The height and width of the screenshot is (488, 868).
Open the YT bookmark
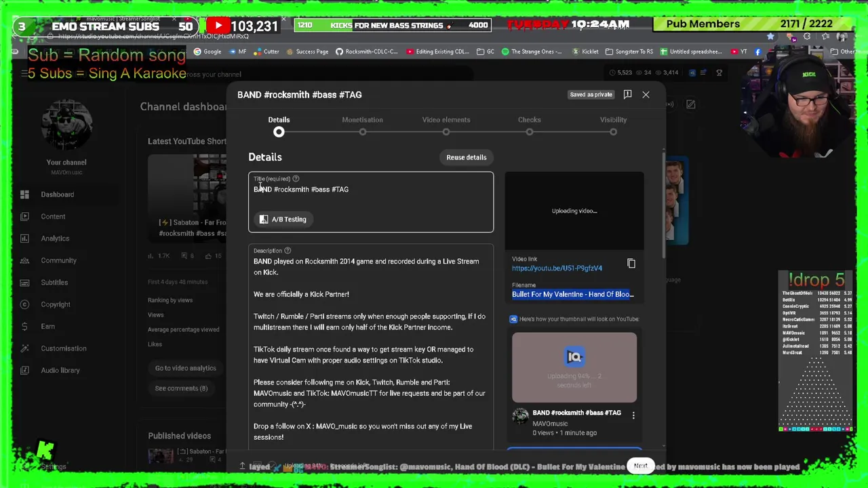pyautogui.click(x=739, y=52)
